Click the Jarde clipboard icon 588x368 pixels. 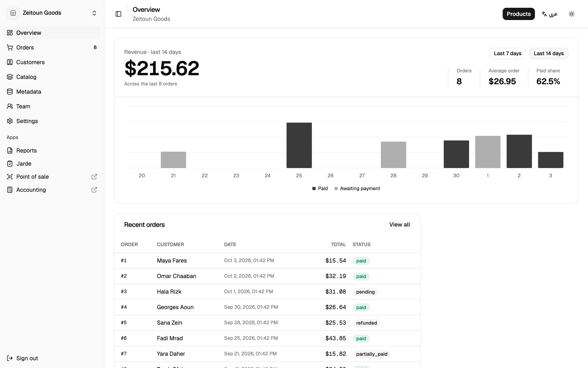tap(10, 164)
